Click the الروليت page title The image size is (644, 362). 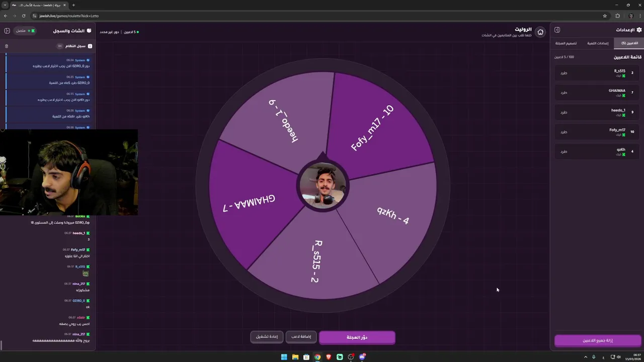[x=523, y=29]
